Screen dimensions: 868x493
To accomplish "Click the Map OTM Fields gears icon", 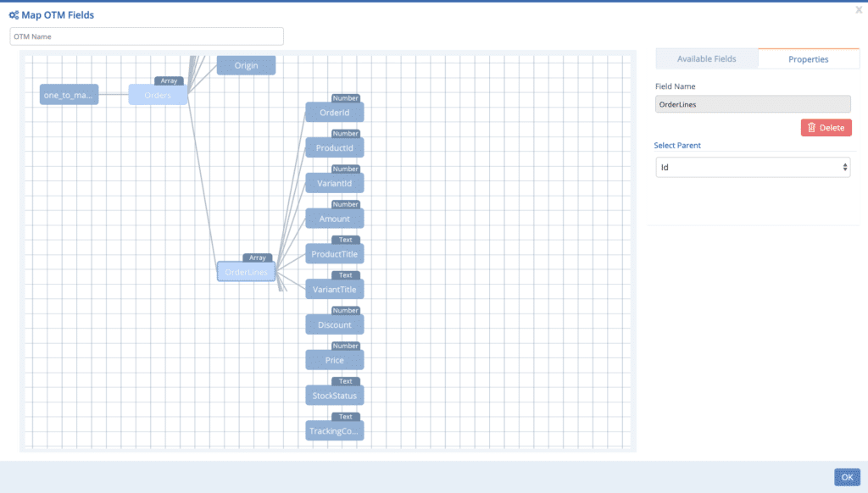I will tap(14, 15).
